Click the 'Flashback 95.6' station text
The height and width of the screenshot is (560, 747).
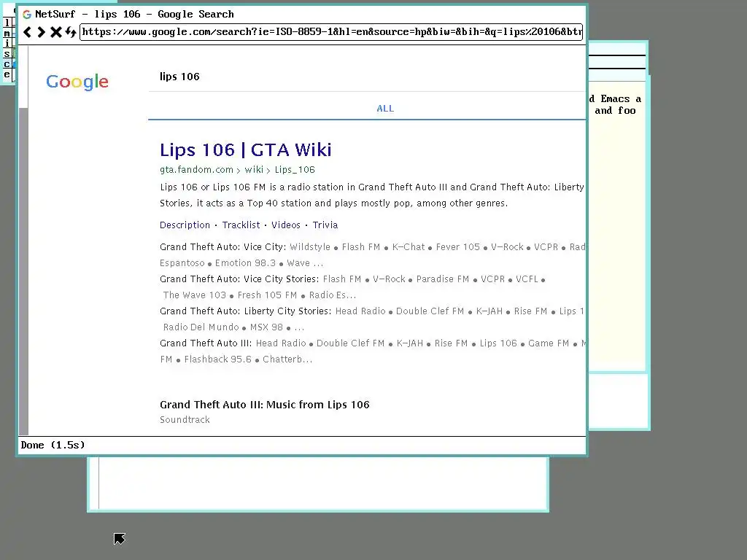tap(217, 359)
